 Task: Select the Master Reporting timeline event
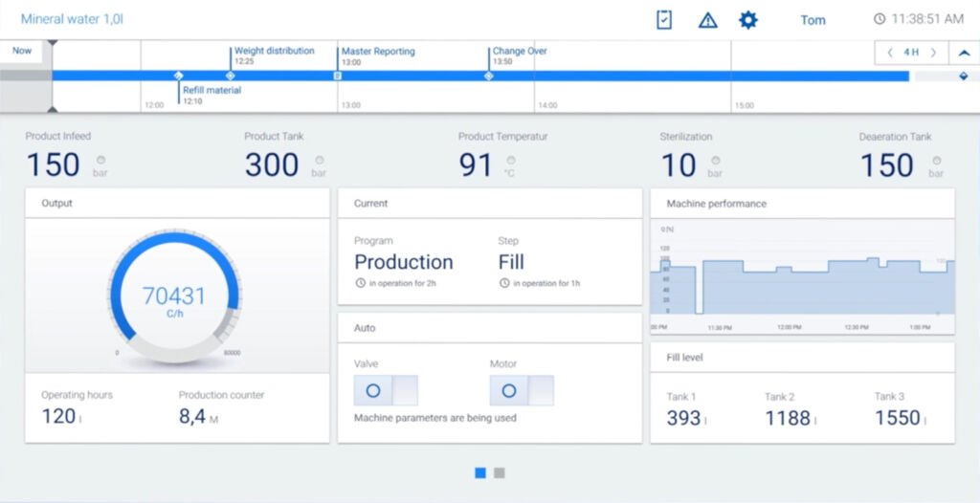click(x=377, y=52)
